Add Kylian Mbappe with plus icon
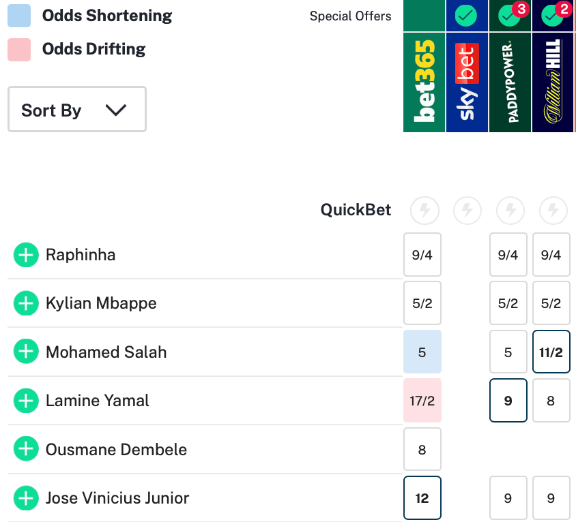The height and width of the screenshot is (522, 576). (x=26, y=303)
